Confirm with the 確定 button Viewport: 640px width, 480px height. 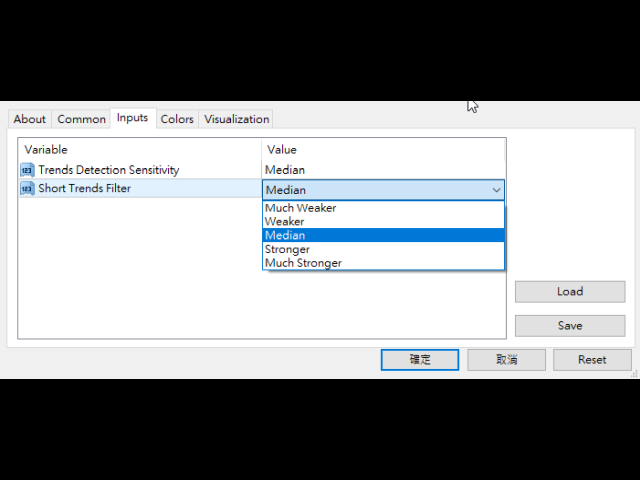(420, 360)
